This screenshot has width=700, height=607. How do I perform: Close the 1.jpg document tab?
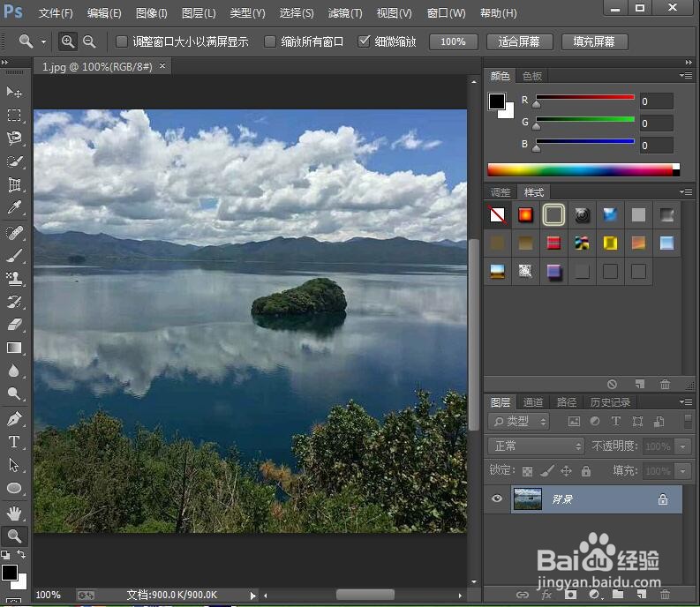(x=162, y=66)
